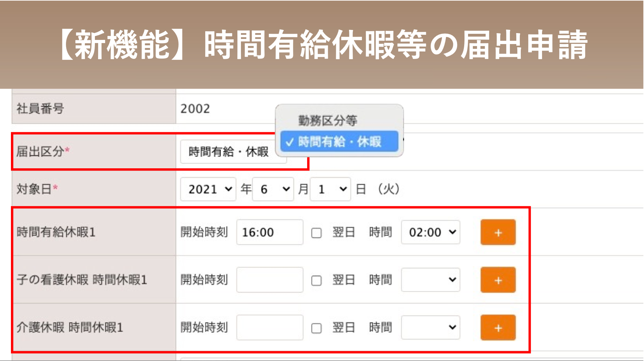Viewport: 644px width, 361px height.
Task: Click the (火) weekday text
Action: [x=389, y=189]
